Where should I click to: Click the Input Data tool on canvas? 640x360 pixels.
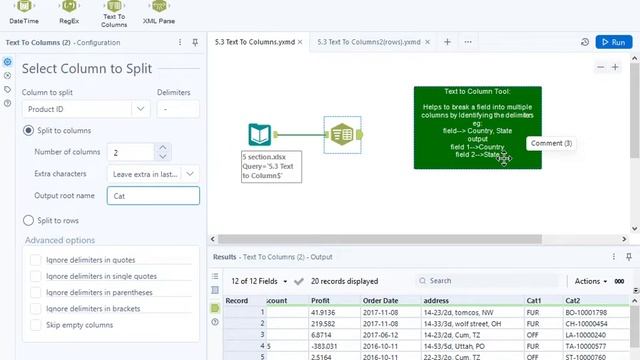click(x=260, y=135)
